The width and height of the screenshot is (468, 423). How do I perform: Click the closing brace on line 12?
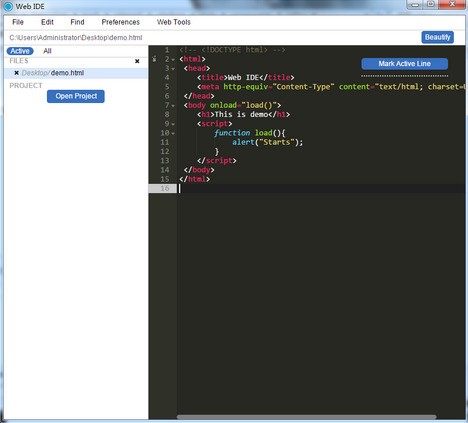(217, 152)
